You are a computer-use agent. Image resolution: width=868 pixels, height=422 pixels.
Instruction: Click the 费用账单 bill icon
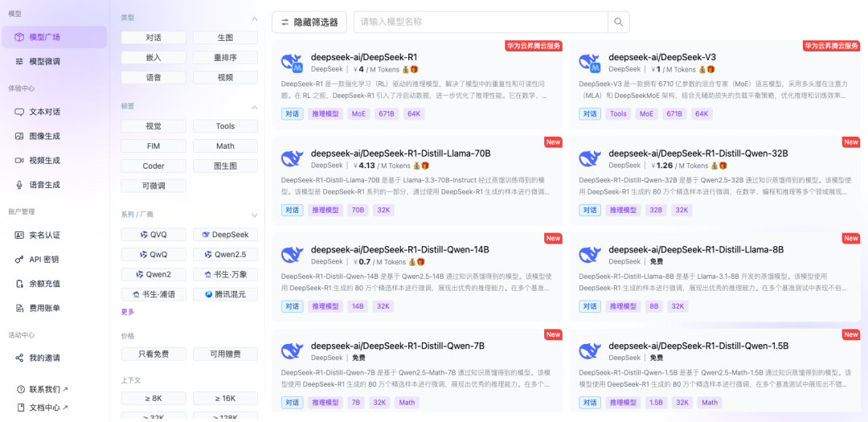tap(19, 308)
